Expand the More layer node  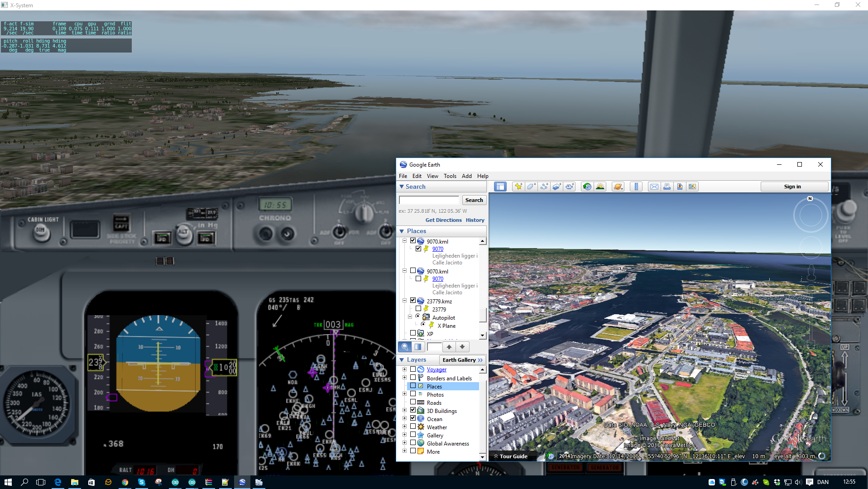click(405, 451)
